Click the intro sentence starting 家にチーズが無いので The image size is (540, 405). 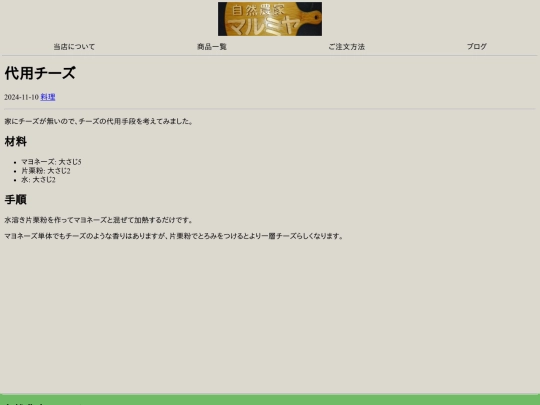99,121
